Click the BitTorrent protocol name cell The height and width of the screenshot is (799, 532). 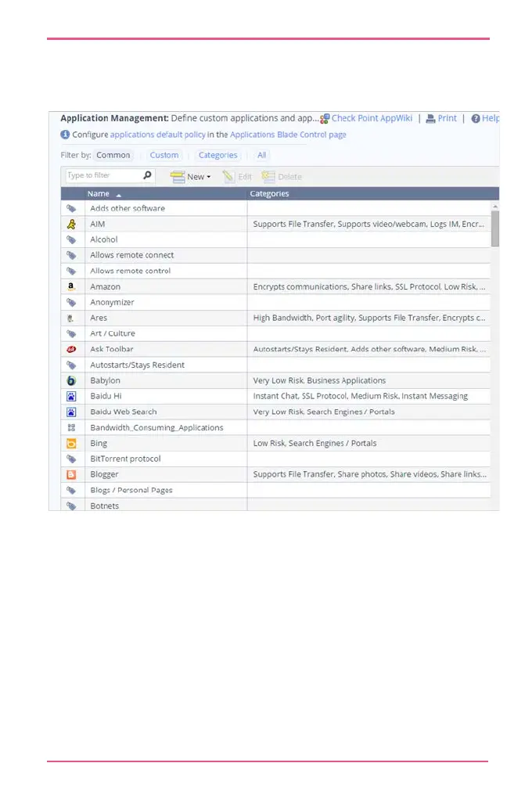click(166, 459)
